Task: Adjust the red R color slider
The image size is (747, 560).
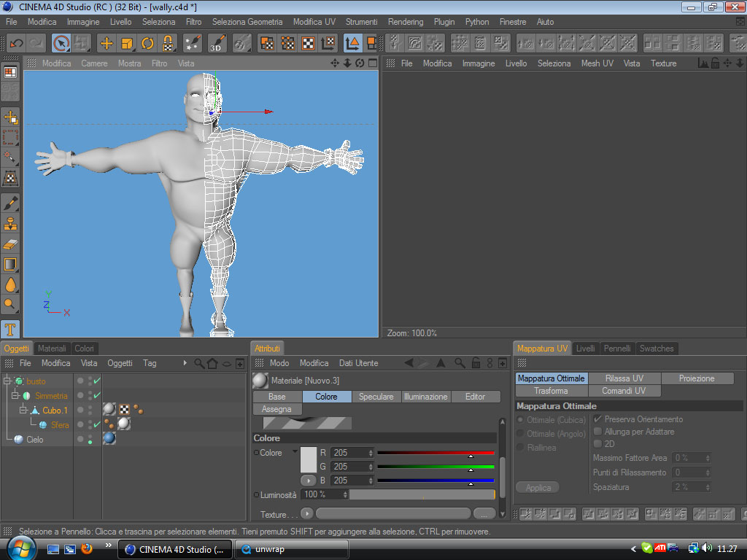Action: click(x=436, y=453)
